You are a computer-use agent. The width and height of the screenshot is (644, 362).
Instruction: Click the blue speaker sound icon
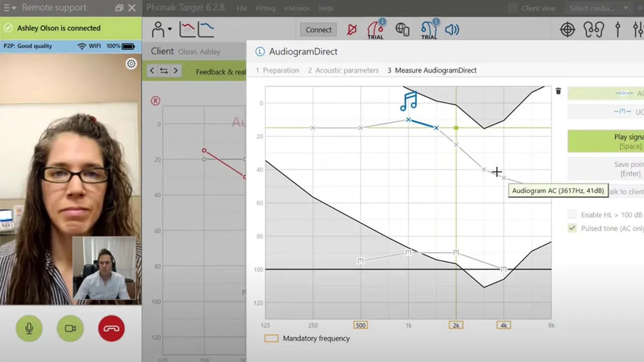point(452,30)
